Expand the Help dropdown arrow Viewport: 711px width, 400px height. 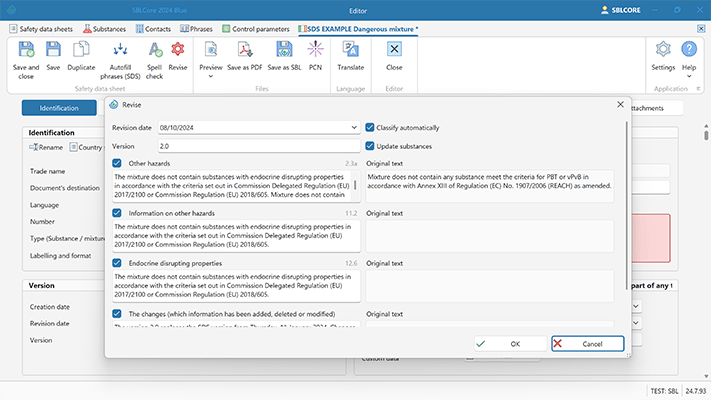pos(689,77)
